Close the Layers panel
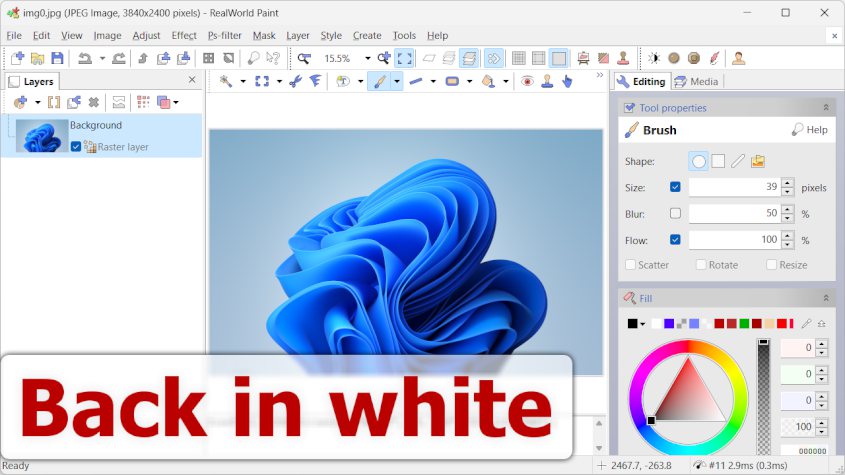This screenshot has width=845, height=475. tap(192, 80)
